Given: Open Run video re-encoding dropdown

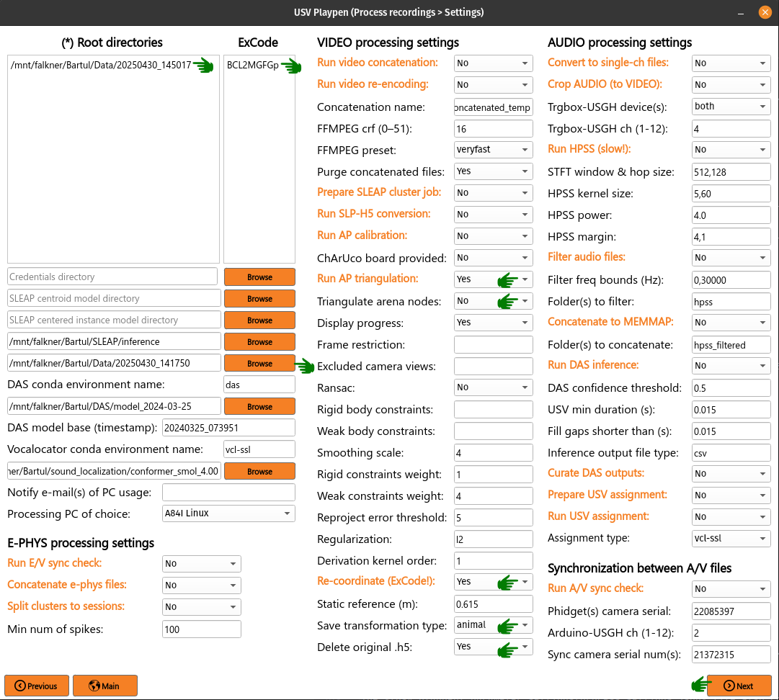Looking at the screenshot, I should coord(493,85).
